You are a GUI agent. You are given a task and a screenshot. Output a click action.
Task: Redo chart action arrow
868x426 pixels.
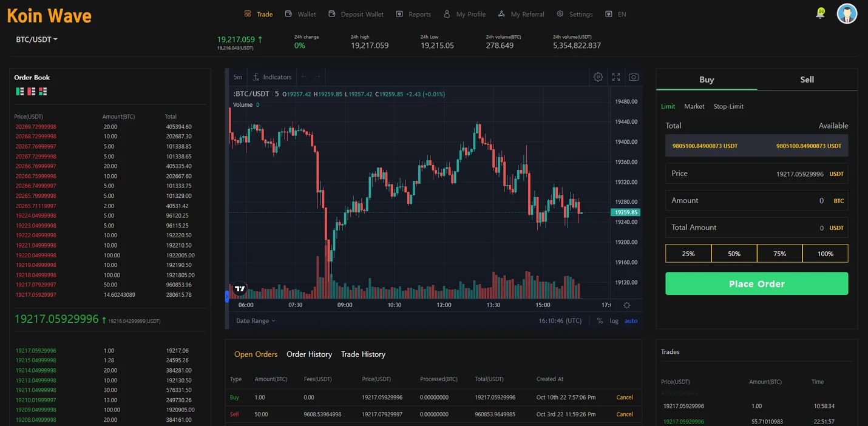317,77
